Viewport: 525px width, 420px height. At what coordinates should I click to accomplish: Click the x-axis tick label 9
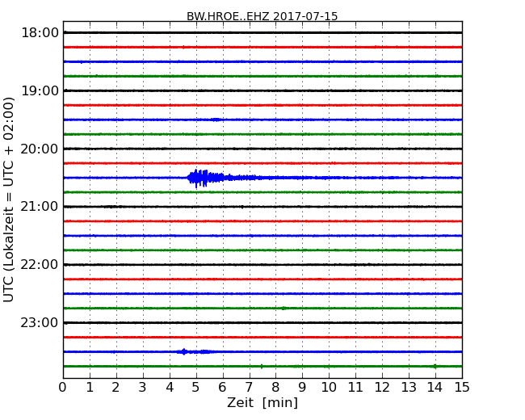pyautogui.click(x=302, y=387)
